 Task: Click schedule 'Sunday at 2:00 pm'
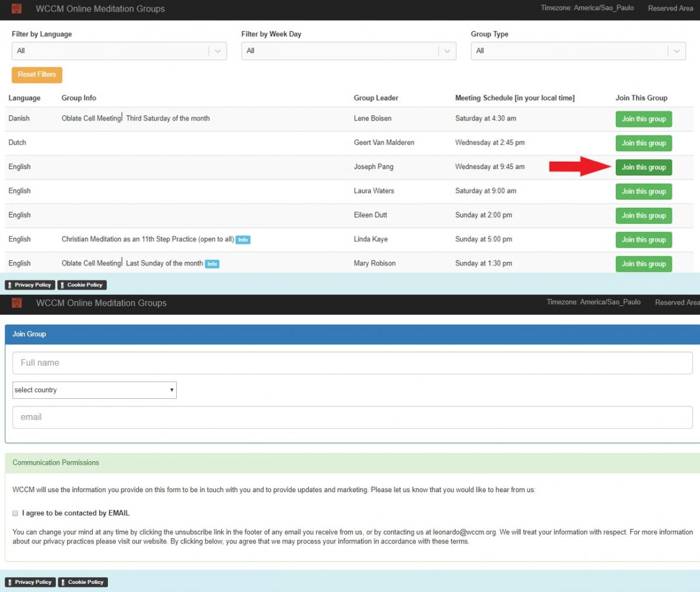tap(484, 215)
